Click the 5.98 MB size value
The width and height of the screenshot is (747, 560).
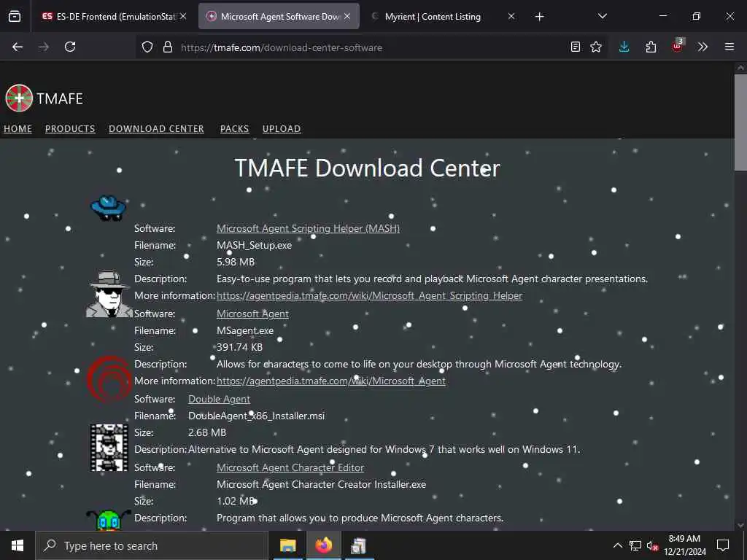(x=236, y=262)
